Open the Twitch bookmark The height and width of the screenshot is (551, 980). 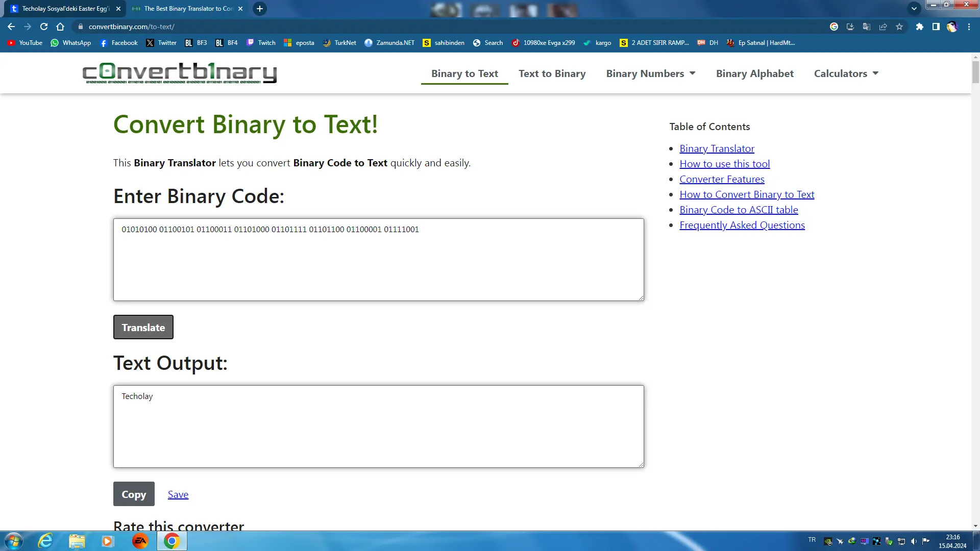[261, 43]
